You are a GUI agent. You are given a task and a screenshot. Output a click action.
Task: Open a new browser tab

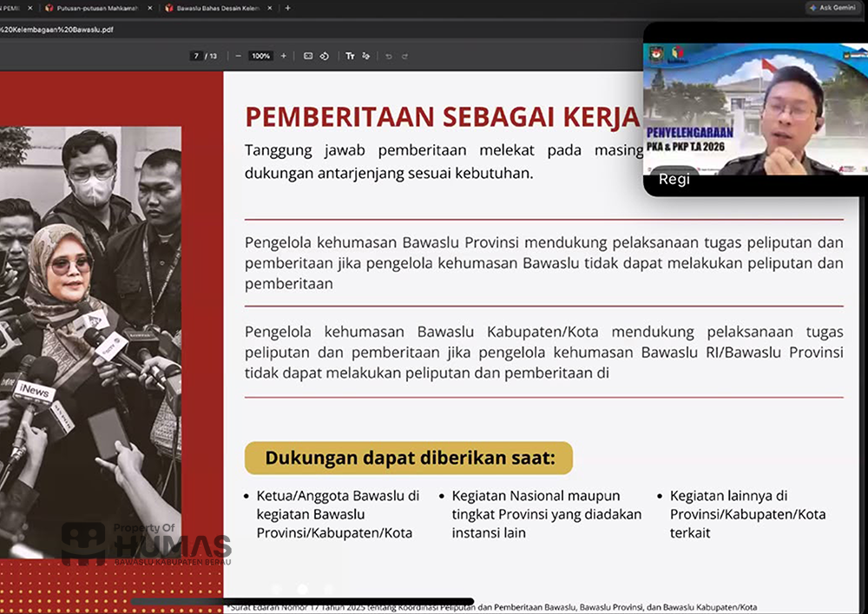point(288,9)
